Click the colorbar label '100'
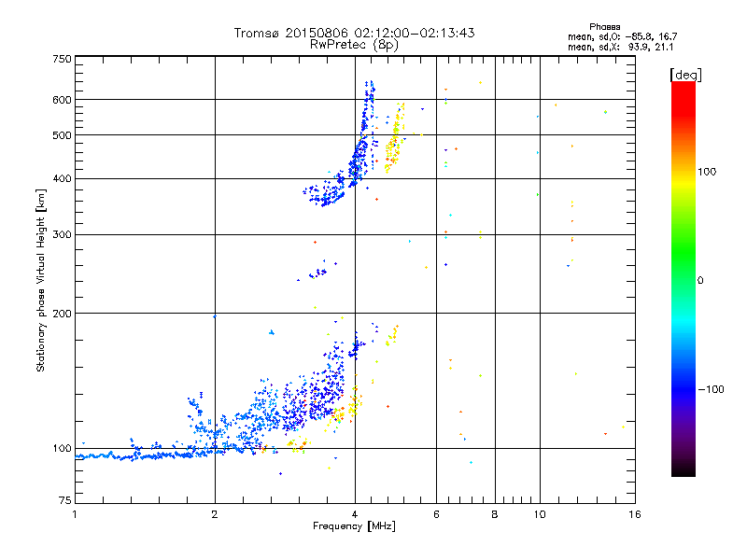 pos(707,172)
